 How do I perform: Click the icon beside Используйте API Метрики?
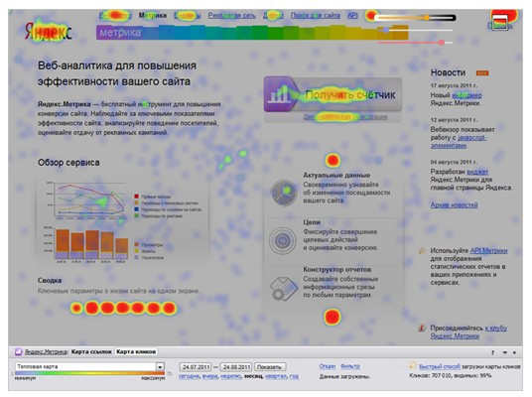pyautogui.click(x=422, y=251)
